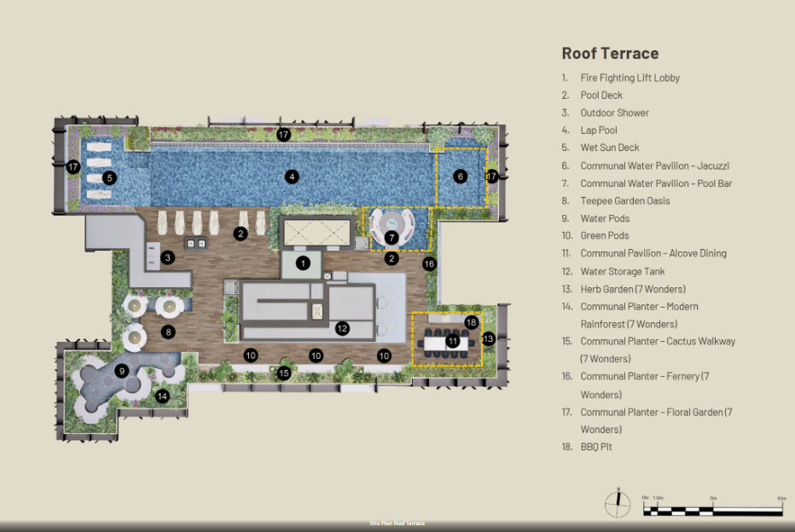The image size is (795, 532).
Task: Click the Lap Pool marker 4
Action: [x=292, y=176]
